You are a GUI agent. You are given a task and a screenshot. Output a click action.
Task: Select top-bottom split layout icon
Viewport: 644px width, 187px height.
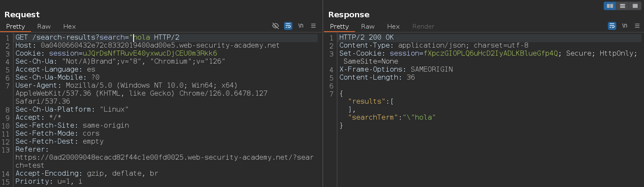click(x=622, y=6)
